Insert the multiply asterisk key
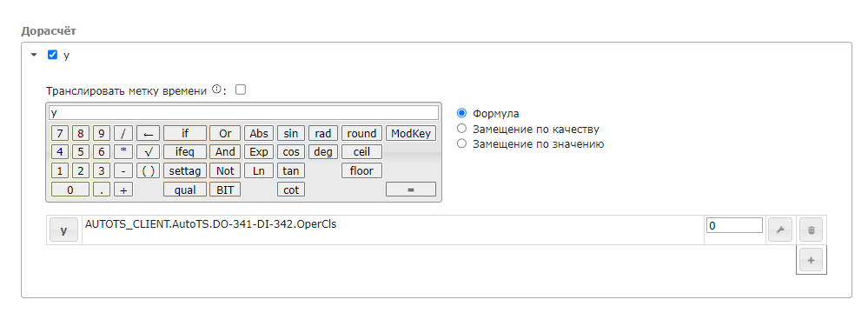This screenshot has height=313, width=868. 123,152
